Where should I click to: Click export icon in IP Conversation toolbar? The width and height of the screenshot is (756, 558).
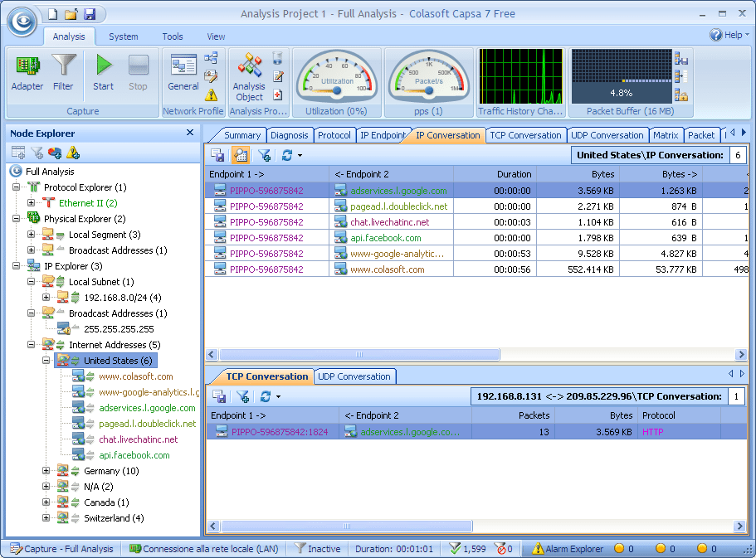[x=217, y=155]
